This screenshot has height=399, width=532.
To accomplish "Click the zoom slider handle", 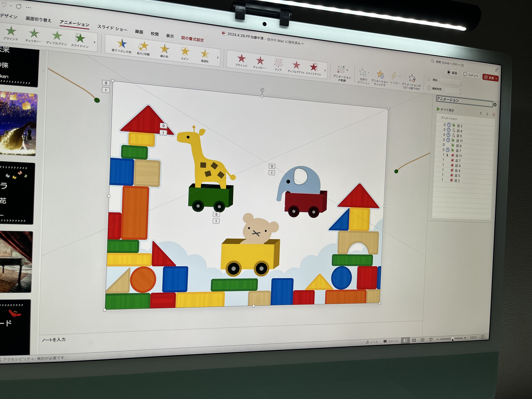I will pyautogui.click(x=452, y=338).
